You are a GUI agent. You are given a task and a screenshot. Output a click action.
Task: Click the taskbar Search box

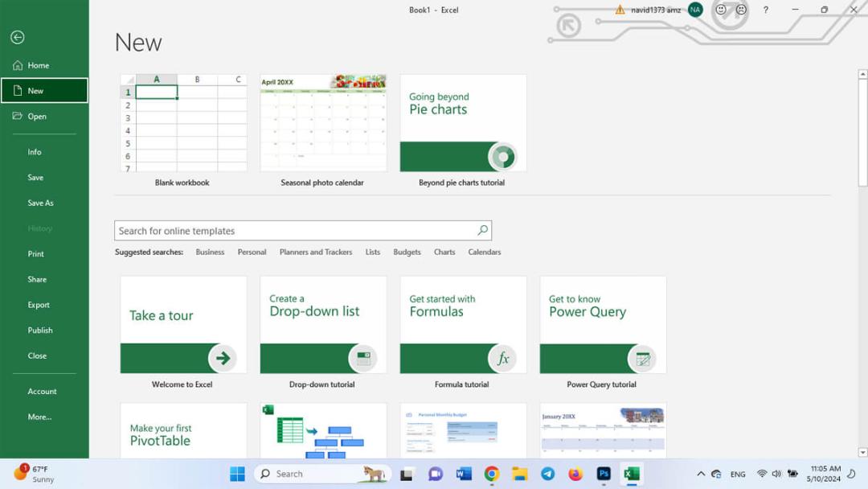[323, 474]
